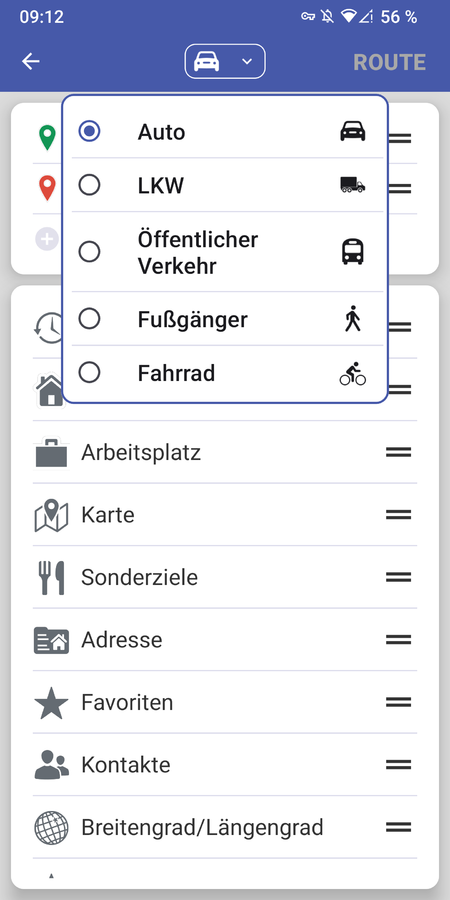The width and height of the screenshot is (450, 900).
Task: Click the ROUTE button
Action: [x=389, y=62]
